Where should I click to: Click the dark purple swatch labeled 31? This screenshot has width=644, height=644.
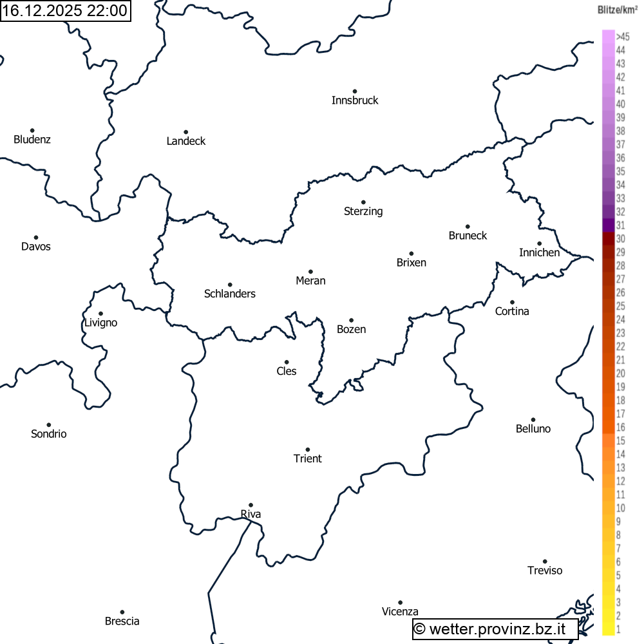608,225
